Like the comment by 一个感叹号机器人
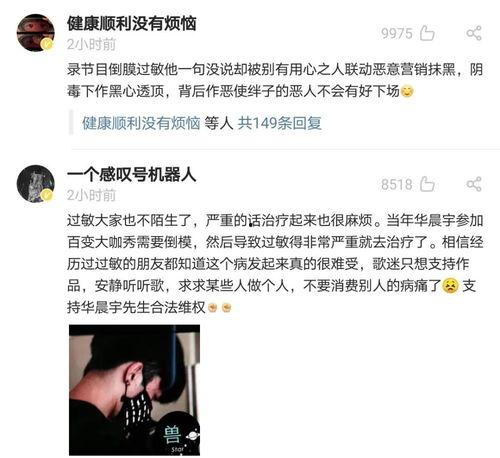This screenshot has height=458, width=500. coord(427,184)
